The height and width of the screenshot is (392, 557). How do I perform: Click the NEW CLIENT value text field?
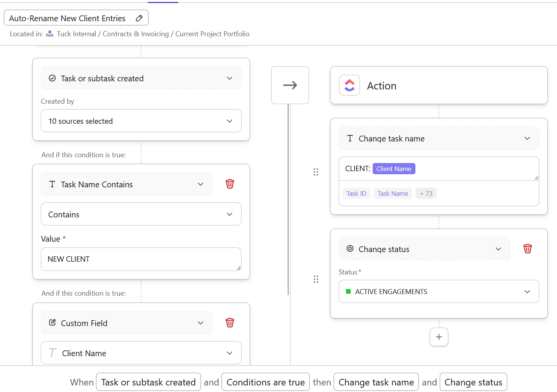141,259
